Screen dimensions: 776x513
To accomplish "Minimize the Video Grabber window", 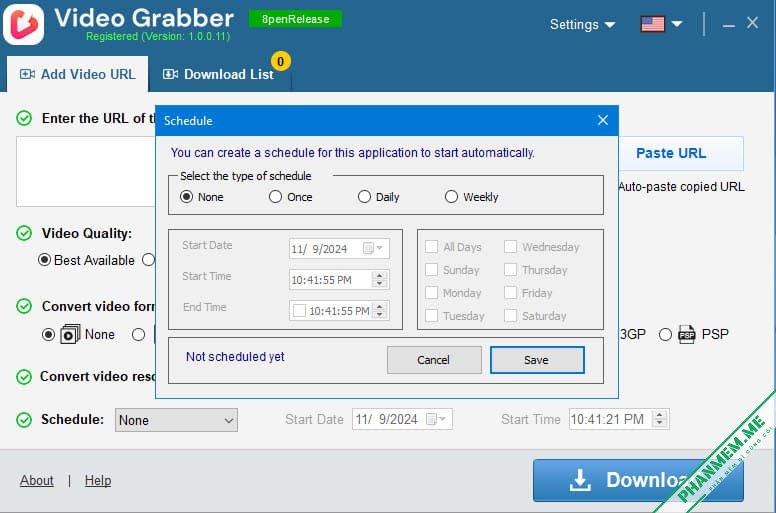I will 728,25.
